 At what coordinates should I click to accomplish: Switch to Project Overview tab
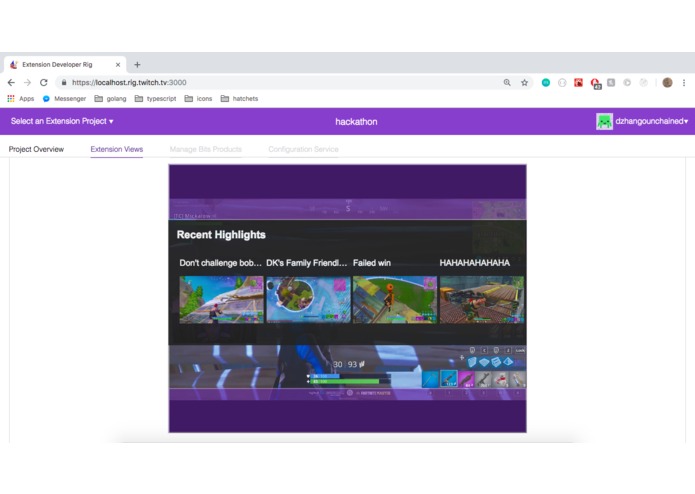(36, 149)
